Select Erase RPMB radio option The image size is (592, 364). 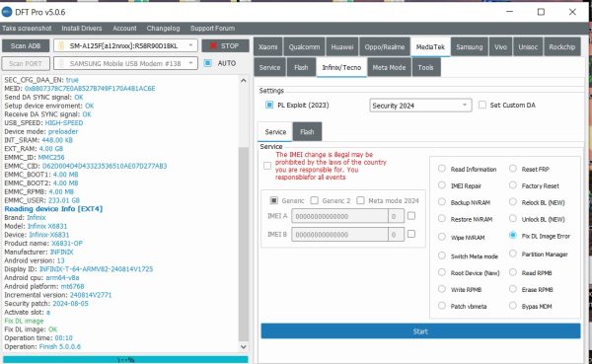512,289
